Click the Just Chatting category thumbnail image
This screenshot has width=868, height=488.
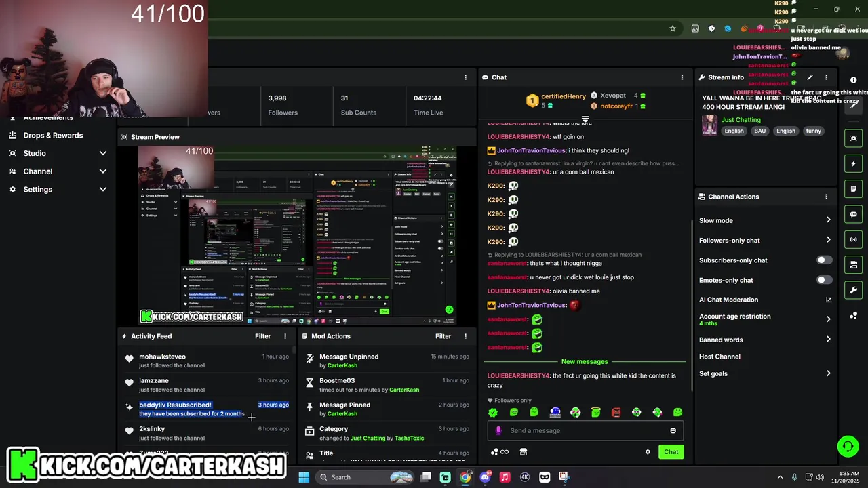point(709,125)
